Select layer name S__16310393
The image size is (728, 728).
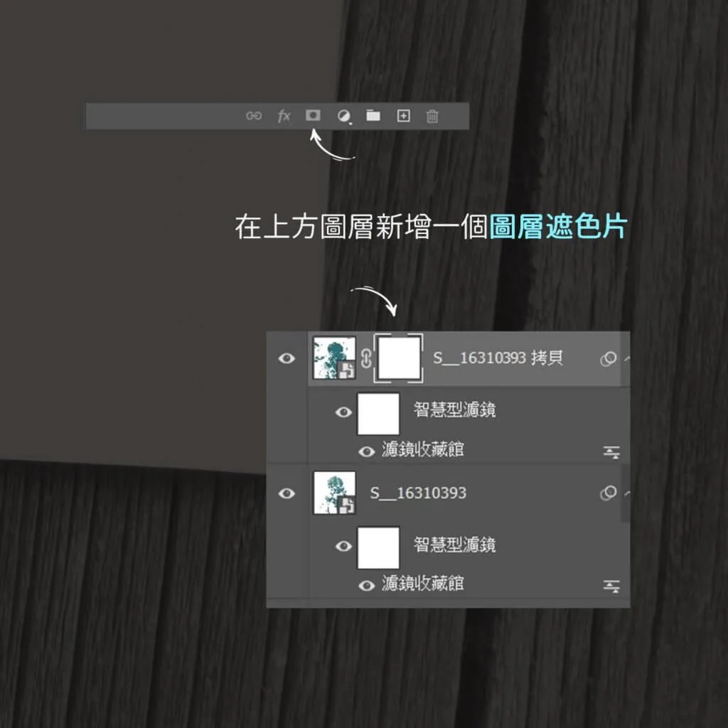(418, 493)
